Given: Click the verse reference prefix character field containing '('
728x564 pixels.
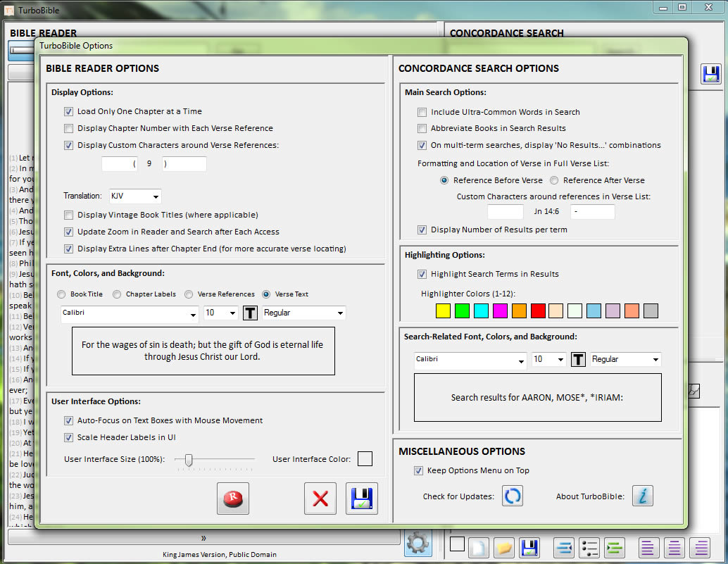Looking at the screenshot, I should pos(119,164).
